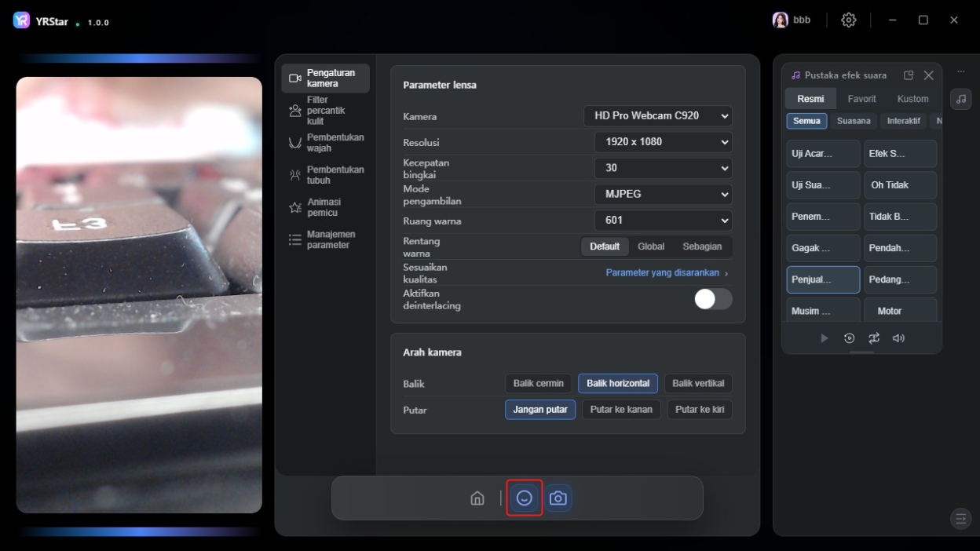Screen dimensions: 980x551
Task: Toggle Balik vertikal flip option
Action: pos(698,384)
